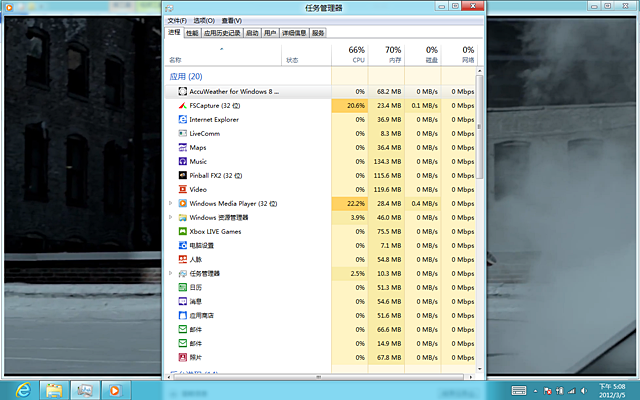Sort by the 名称 column header

(x=223, y=54)
